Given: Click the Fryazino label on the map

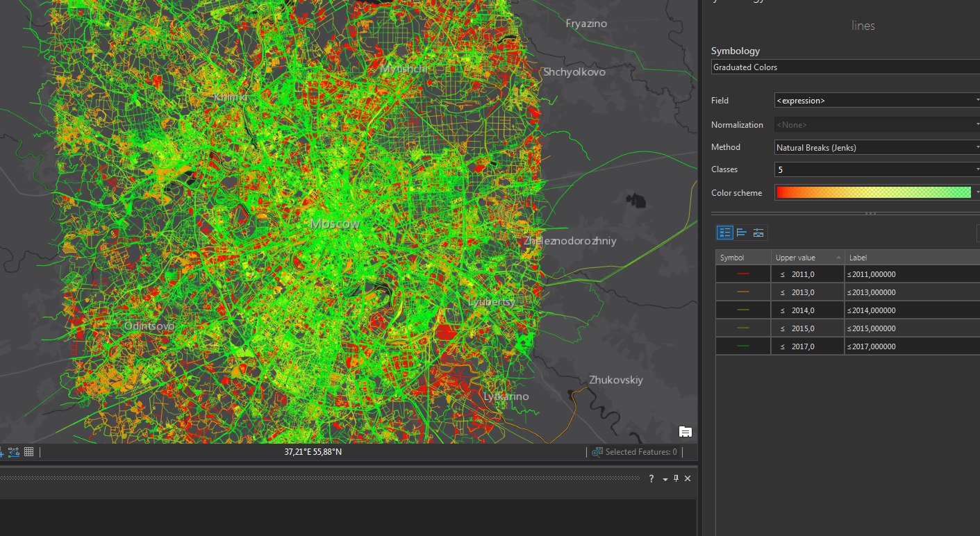Looking at the screenshot, I should [x=586, y=24].
